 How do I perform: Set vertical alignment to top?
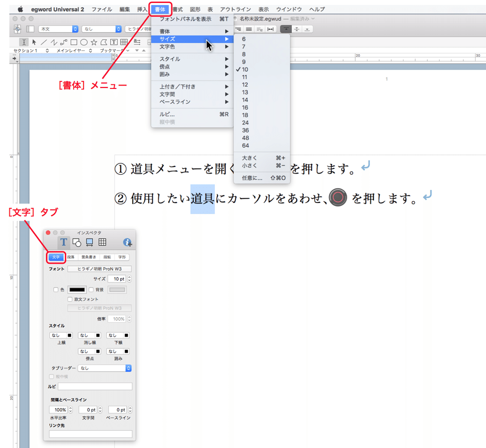point(286,29)
